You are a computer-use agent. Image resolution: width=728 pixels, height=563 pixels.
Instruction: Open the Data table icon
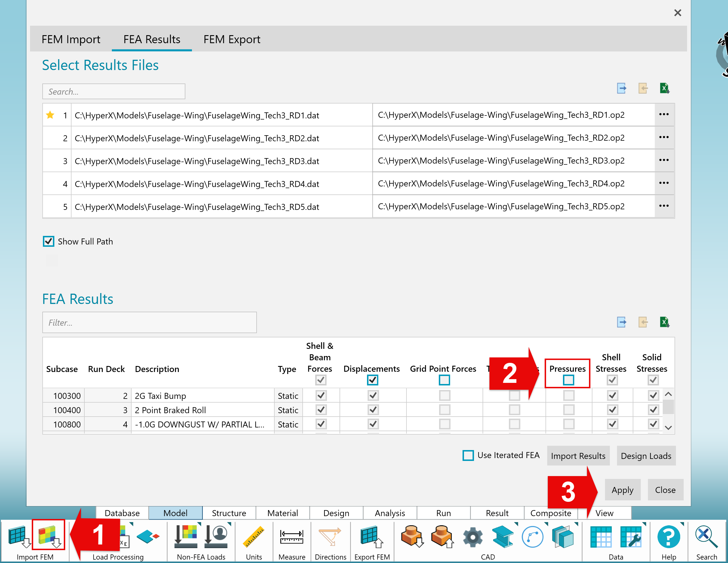click(601, 537)
